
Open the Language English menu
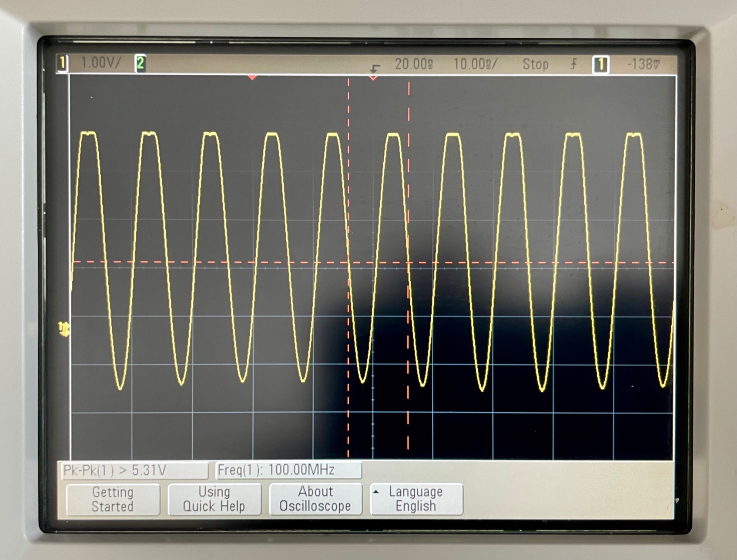pos(416,499)
